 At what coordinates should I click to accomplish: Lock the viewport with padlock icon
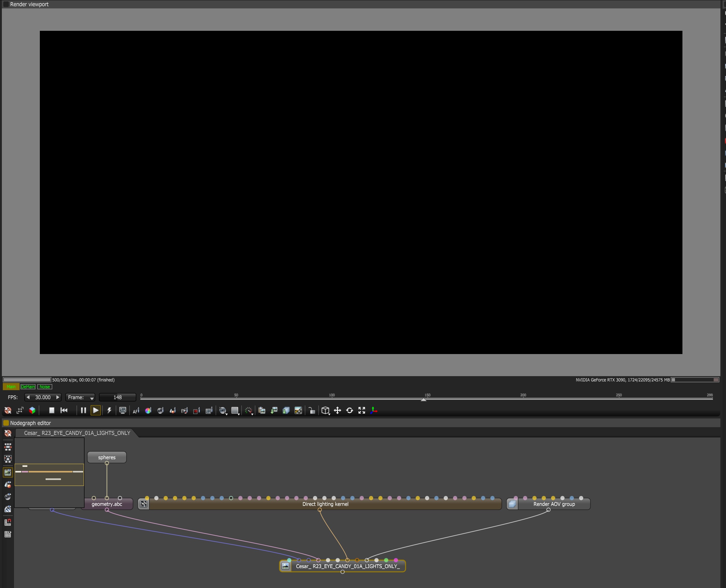312,411
